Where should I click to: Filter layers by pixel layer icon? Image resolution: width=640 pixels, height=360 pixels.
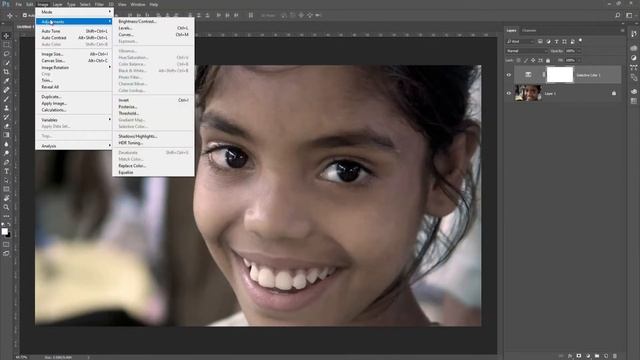click(540, 41)
